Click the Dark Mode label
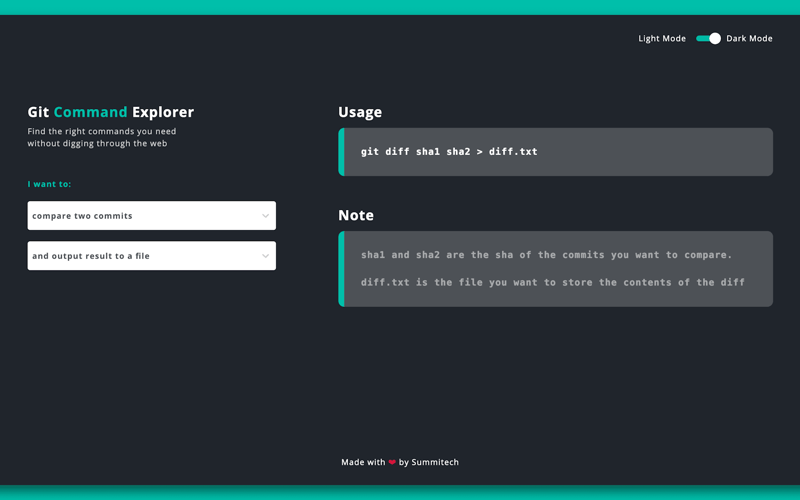The width and height of the screenshot is (800, 500). (749, 38)
